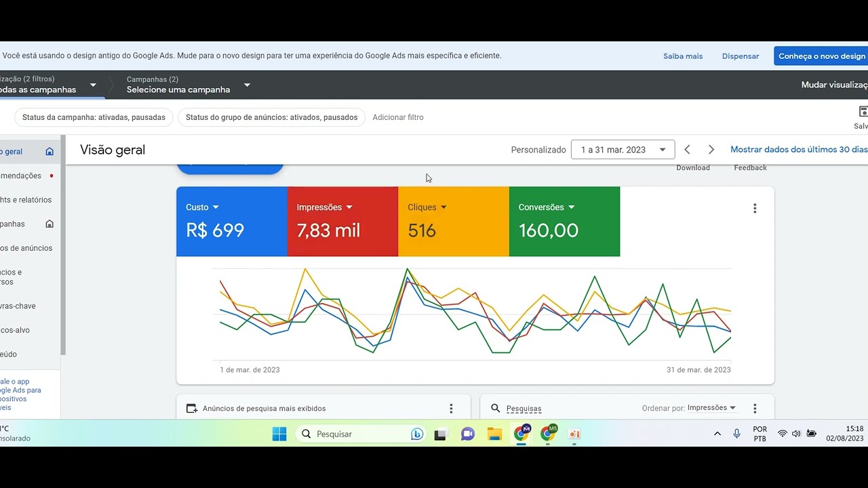The image size is (868, 488).
Task: Open the Custo metric dropdown
Action: coord(202,207)
